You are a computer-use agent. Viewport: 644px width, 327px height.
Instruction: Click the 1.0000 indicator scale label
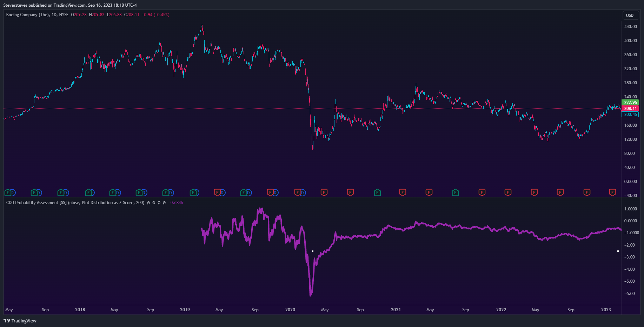click(x=630, y=209)
